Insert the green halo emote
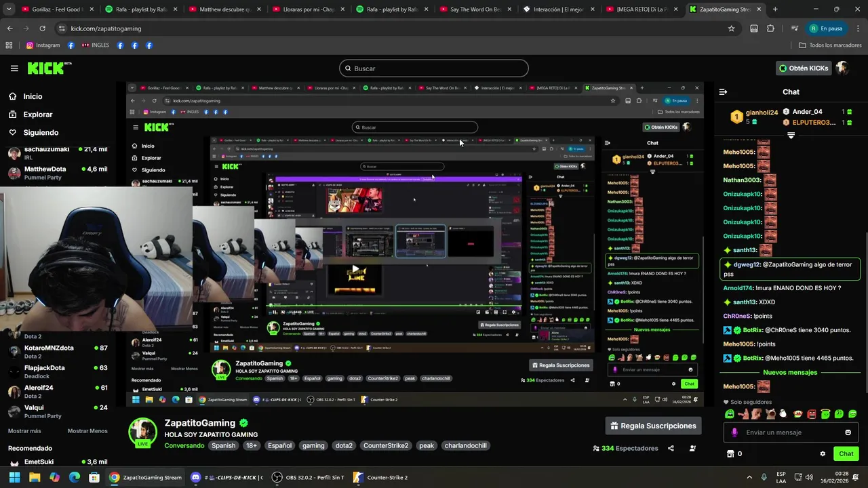868x488 pixels. tap(825, 414)
